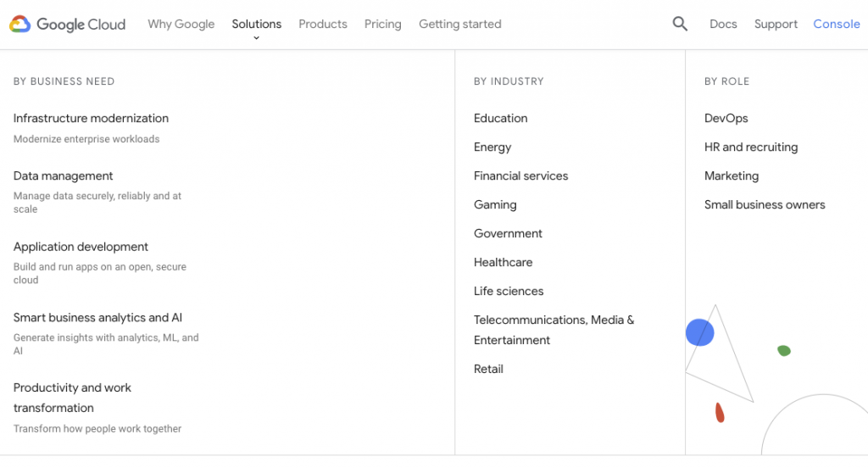Select the DevOps role link

(726, 118)
